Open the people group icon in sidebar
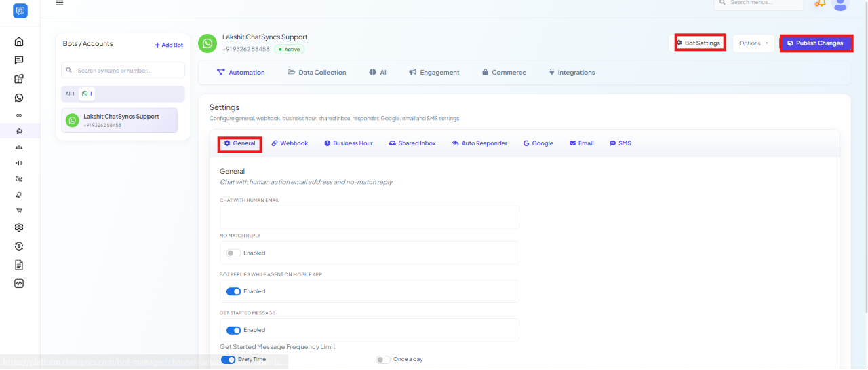 [x=19, y=147]
